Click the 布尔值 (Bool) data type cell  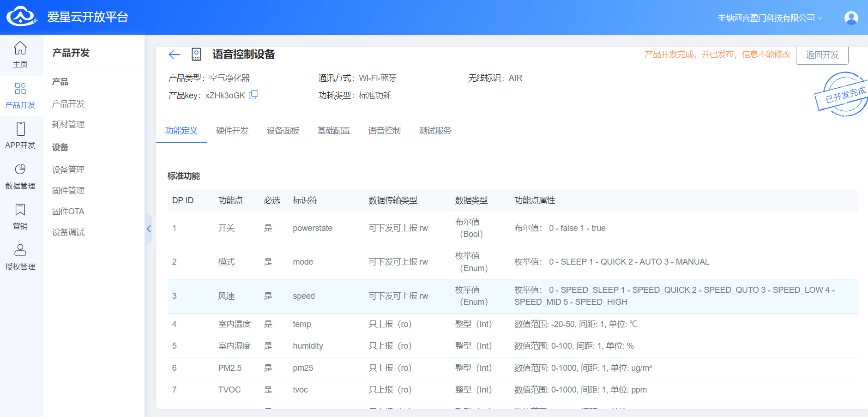[469, 228]
